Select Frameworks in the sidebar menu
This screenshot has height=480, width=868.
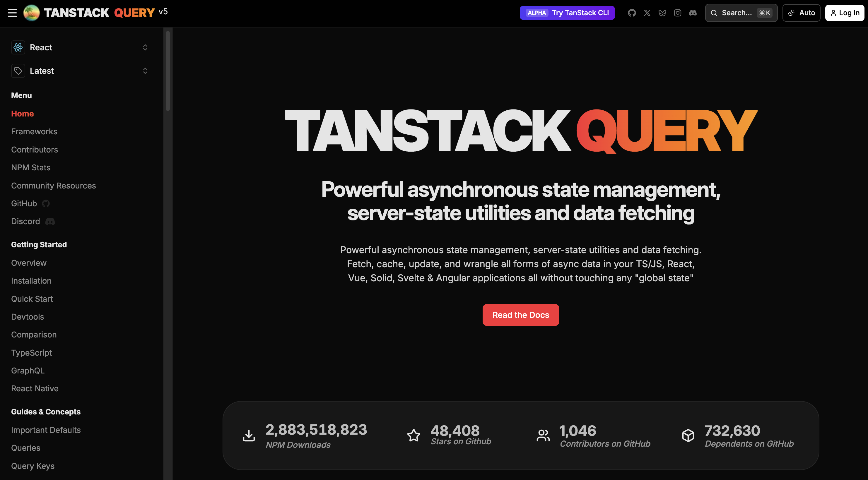pos(34,131)
